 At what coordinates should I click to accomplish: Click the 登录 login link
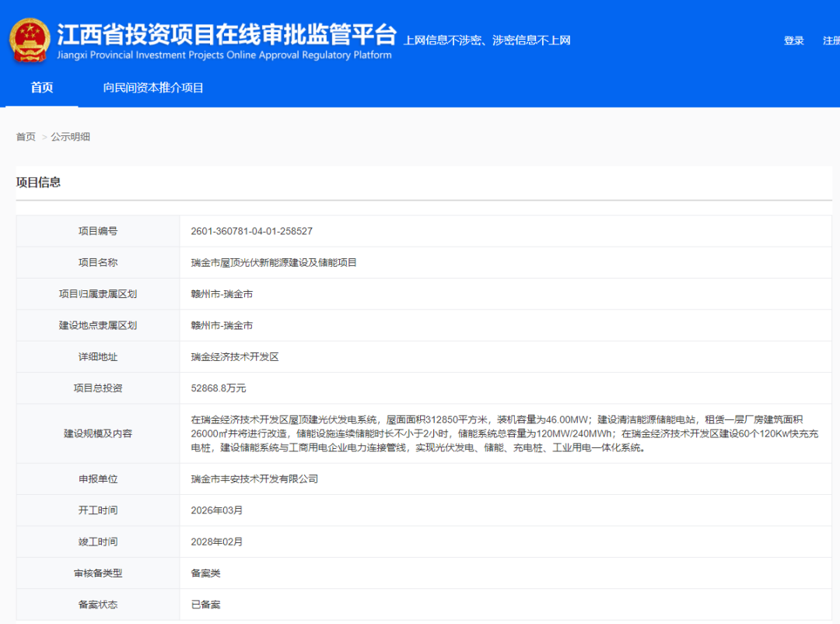[793, 41]
